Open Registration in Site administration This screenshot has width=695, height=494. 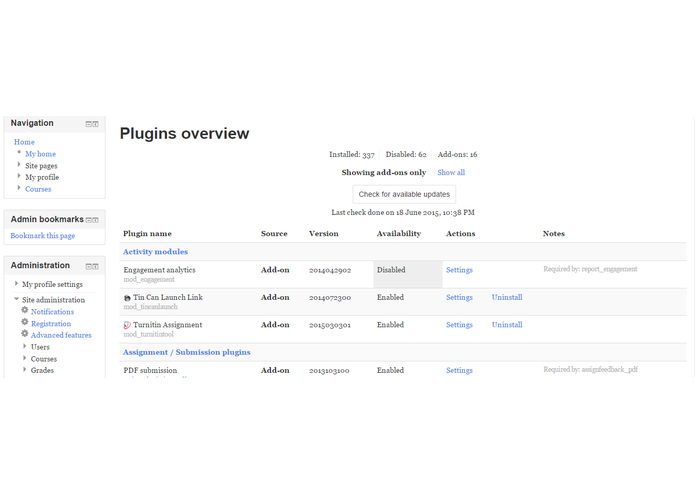pyautogui.click(x=51, y=324)
